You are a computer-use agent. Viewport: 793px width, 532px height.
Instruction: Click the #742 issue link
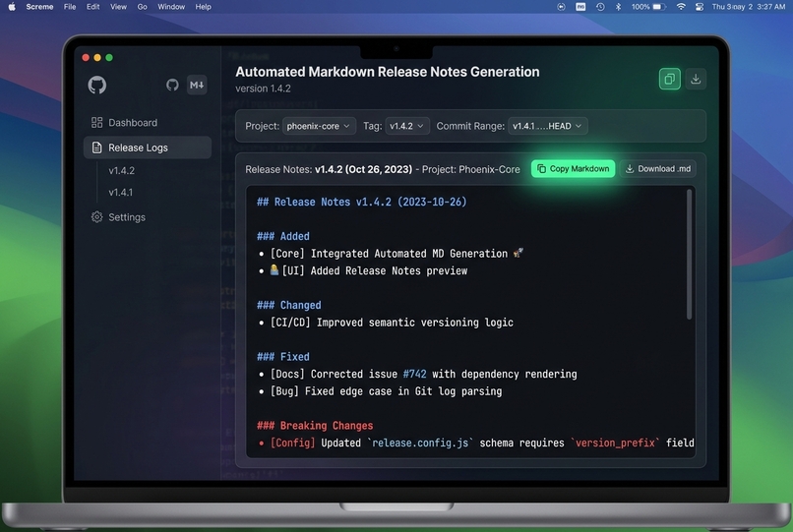point(415,375)
